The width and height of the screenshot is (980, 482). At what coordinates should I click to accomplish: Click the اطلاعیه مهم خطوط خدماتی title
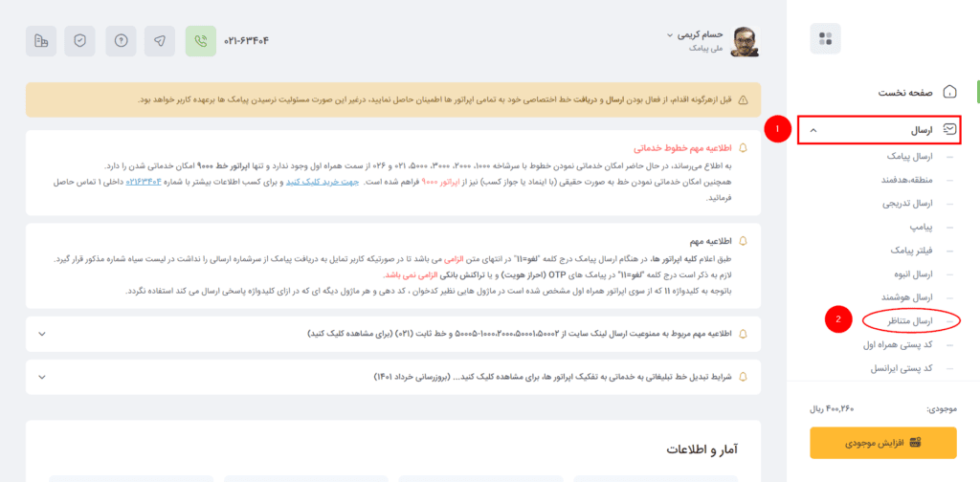(x=683, y=148)
